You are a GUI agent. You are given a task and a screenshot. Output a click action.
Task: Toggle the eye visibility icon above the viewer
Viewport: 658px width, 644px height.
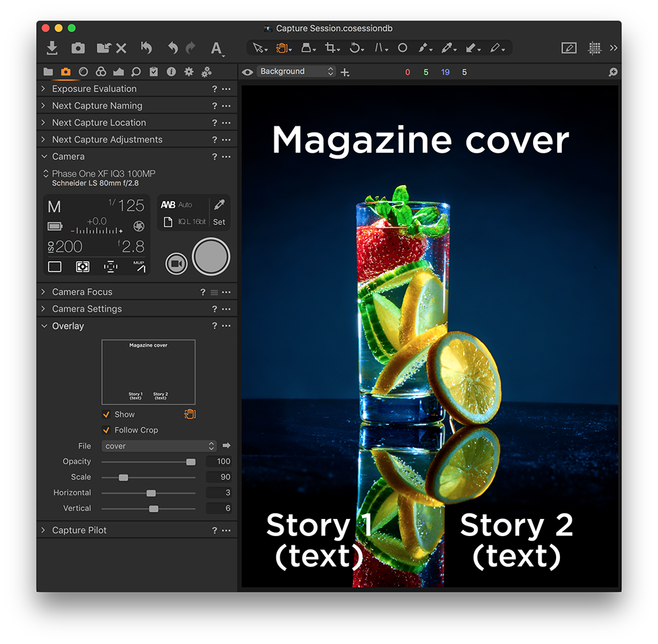(247, 72)
